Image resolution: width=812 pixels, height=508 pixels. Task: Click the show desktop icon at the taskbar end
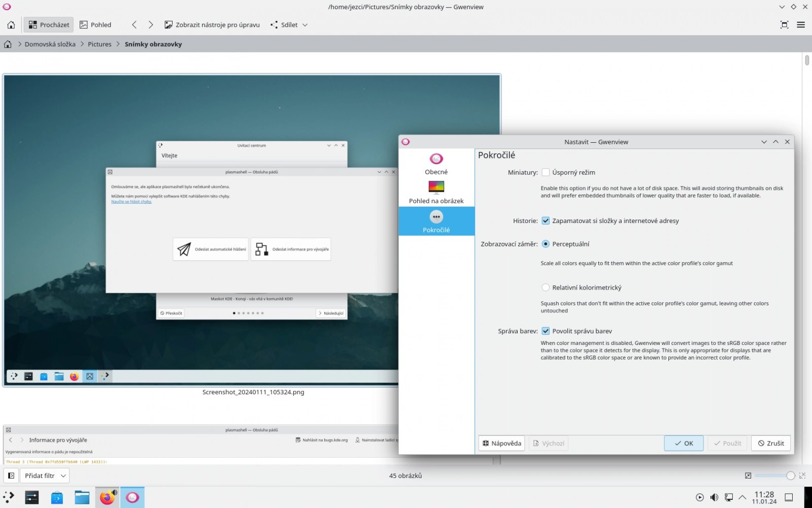tap(789, 497)
